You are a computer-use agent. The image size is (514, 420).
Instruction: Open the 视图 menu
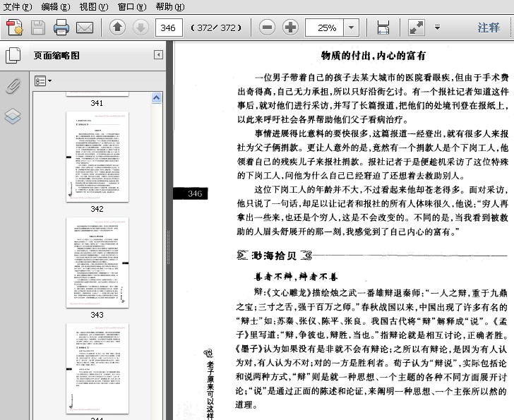click(x=93, y=6)
